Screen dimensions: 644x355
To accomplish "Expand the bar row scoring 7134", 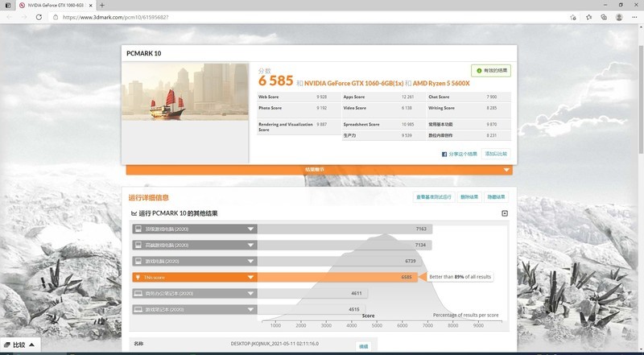I will point(250,245).
